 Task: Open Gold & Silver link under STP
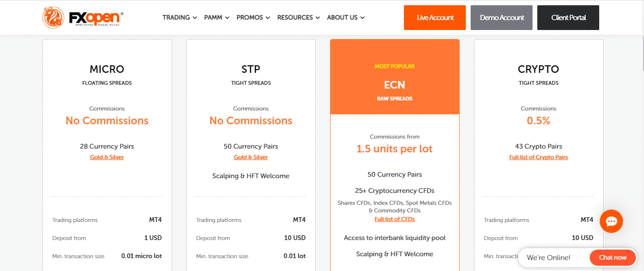coord(251,157)
